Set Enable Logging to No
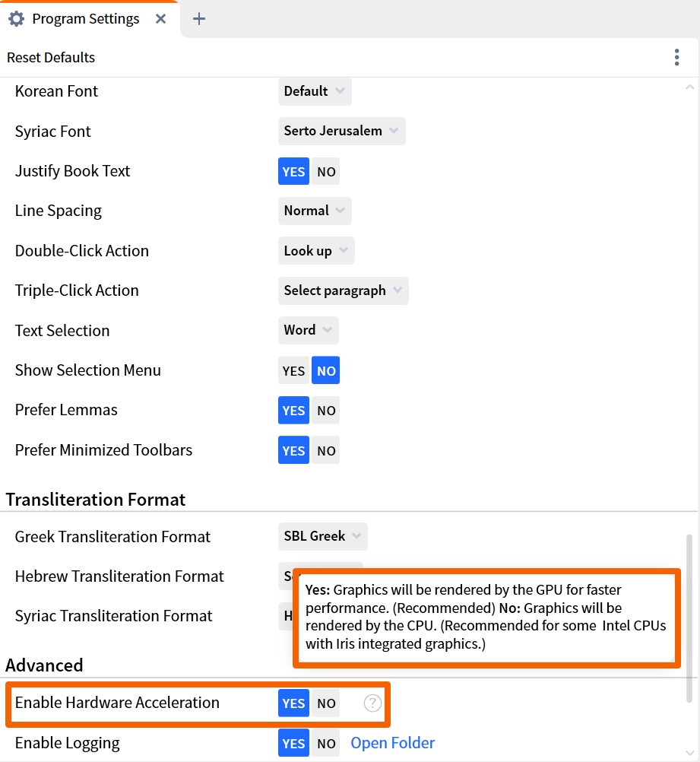This screenshot has height=762, width=700. coord(326,743)
